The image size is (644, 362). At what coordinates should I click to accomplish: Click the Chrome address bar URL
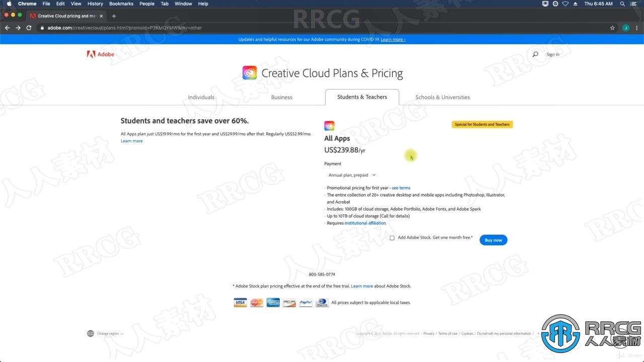125,28
